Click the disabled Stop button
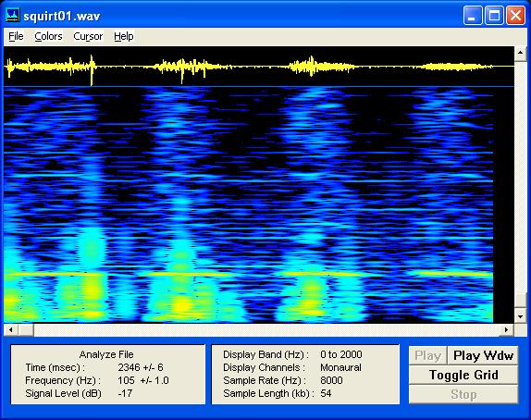Screen dimensions: 531x420 [463, 394]
